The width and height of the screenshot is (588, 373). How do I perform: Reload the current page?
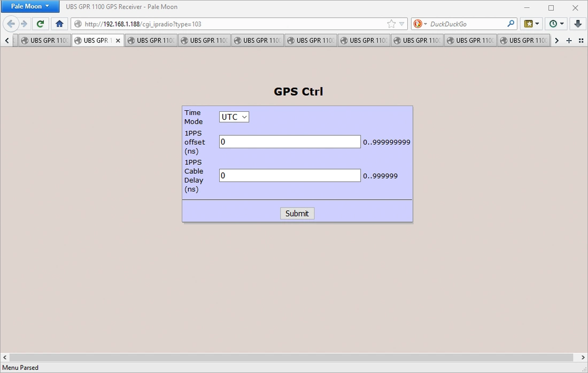(40, 24)
